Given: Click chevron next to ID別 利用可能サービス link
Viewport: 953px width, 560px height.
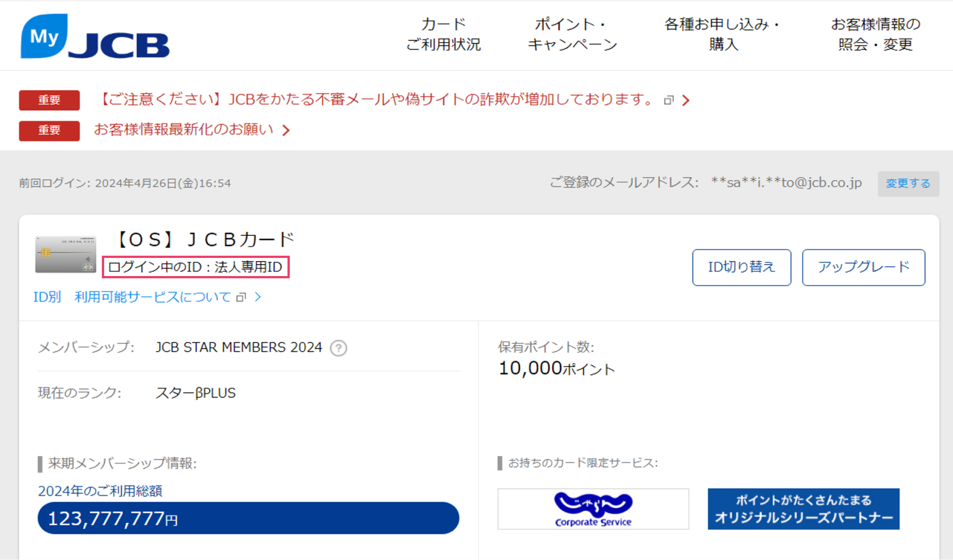Looking at the screenshot, I should (258, 297).
